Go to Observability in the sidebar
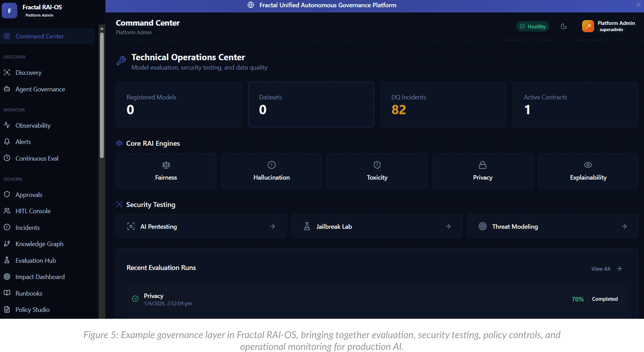Screen dimensions: 644x352 [48, 125]
